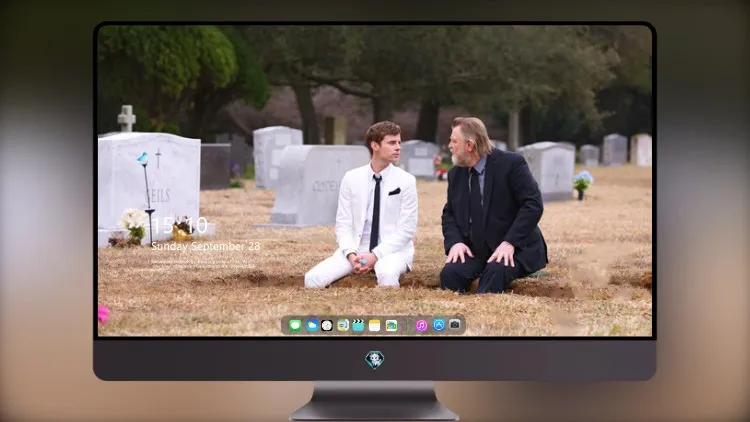Open the yellow Notes app in dock
This screenshot has height=422, width=750.
[375, 325]
